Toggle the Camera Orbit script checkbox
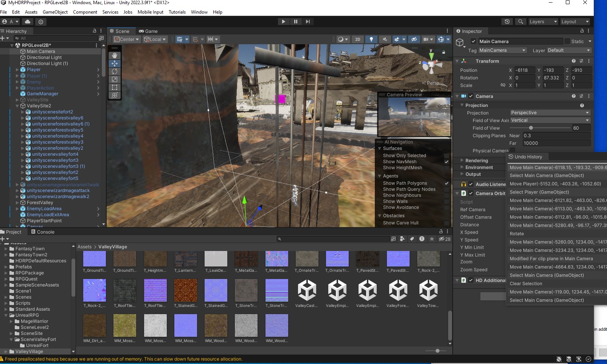This screenshot has width=607, height=364. click(471, 193)
